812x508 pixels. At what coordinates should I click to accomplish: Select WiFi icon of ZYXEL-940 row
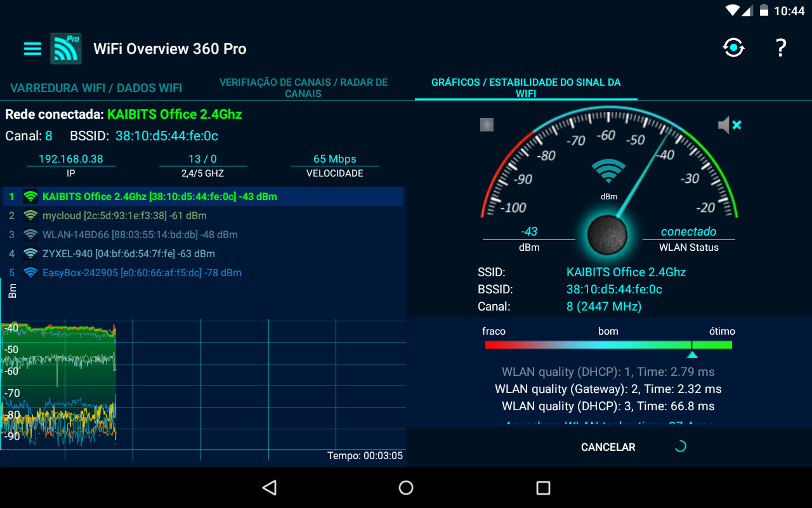point(30,253)
